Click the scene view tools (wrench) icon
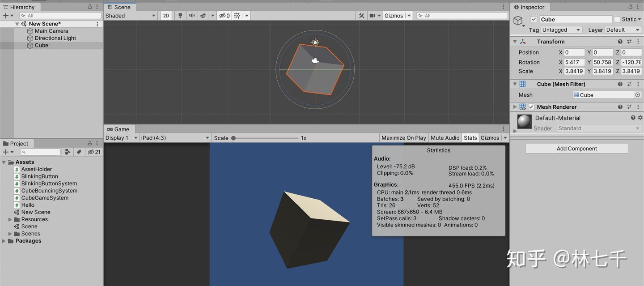This screenshot has height=286, width=644. 361,15
